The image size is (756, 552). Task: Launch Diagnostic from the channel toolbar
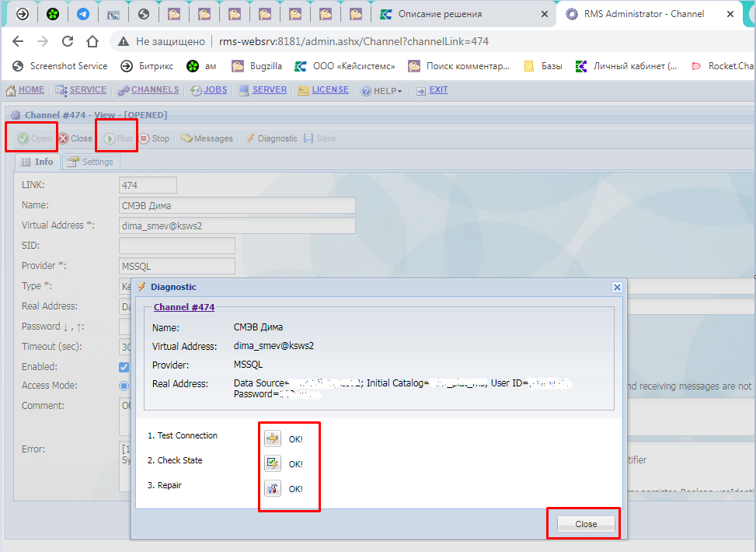(x=271, y=138)
